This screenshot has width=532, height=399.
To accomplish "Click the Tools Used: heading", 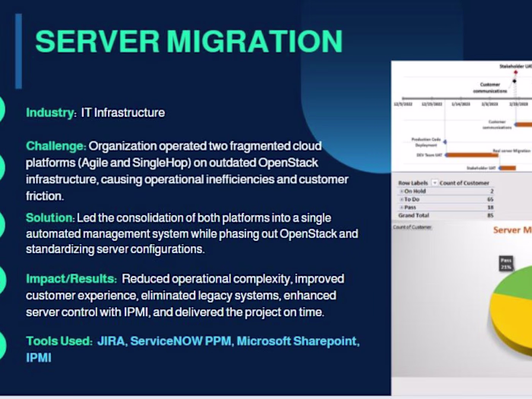I will tap(59, 341).
